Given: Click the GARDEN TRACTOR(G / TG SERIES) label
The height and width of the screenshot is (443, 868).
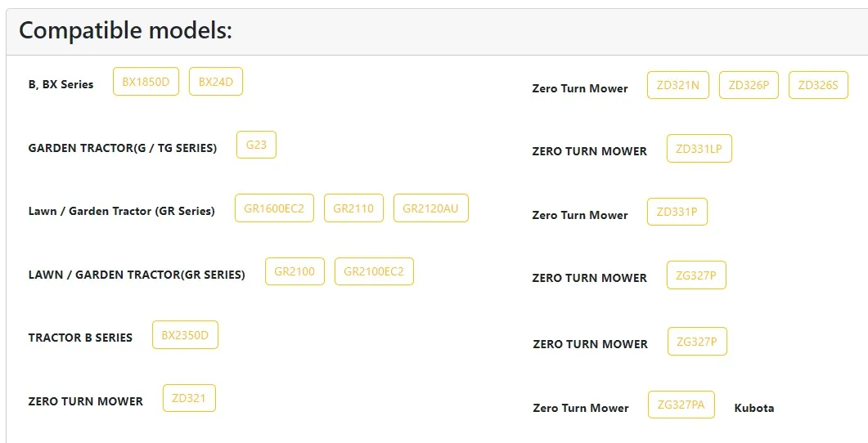Looking at the screenshot, I should click(123, 148).
